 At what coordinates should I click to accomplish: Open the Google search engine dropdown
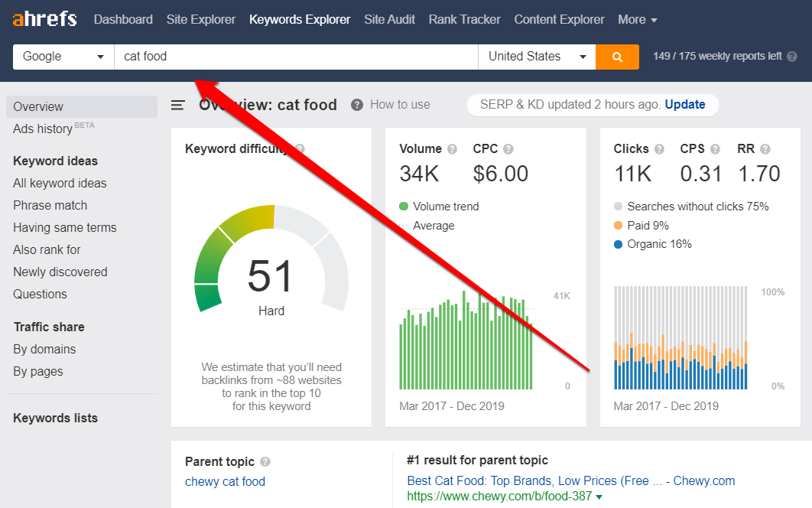(63, 57)
